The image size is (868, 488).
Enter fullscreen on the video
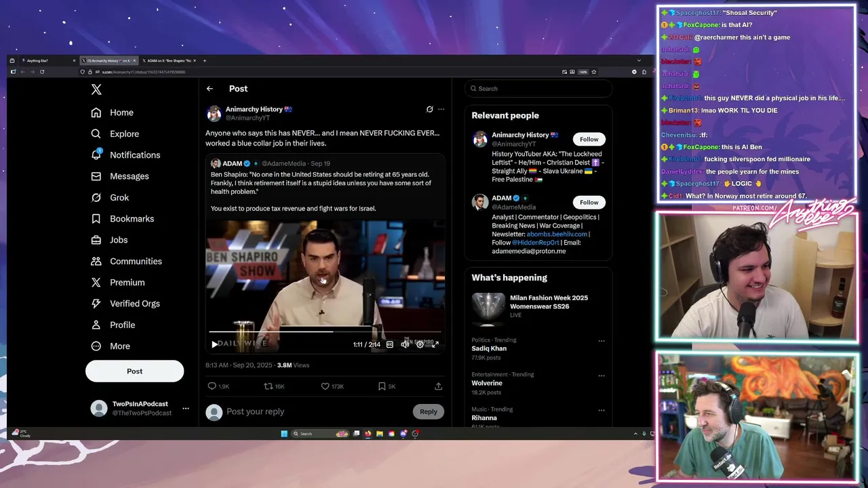coord(435,344)
